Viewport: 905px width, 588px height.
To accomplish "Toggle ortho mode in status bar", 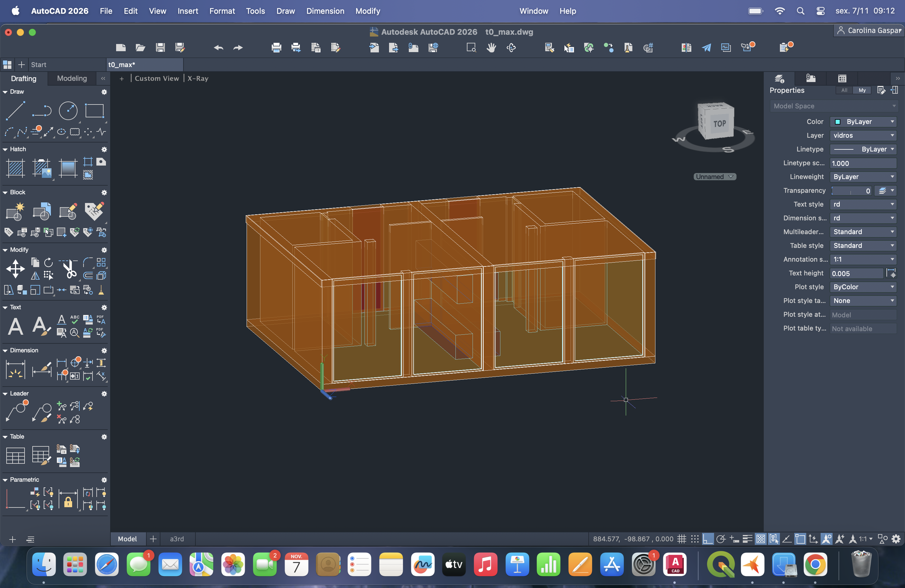I will tap(708, 539).
